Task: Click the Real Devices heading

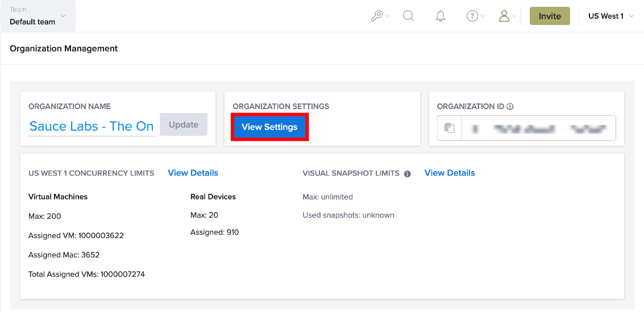Action: pyautogui.click(x=213, y=197)
